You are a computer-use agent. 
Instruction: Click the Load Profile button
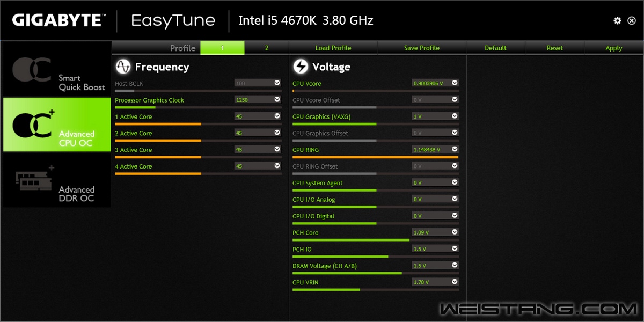point(333,48)
